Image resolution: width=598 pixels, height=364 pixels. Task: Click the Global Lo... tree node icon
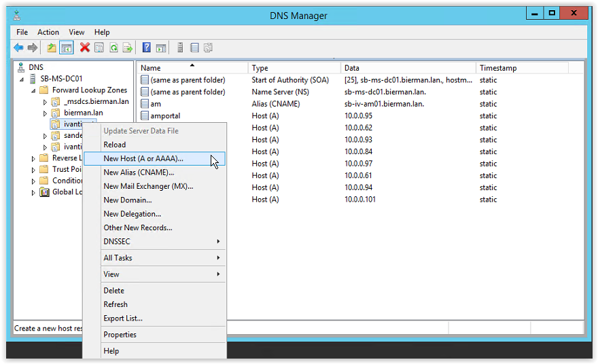click(45, 192)
